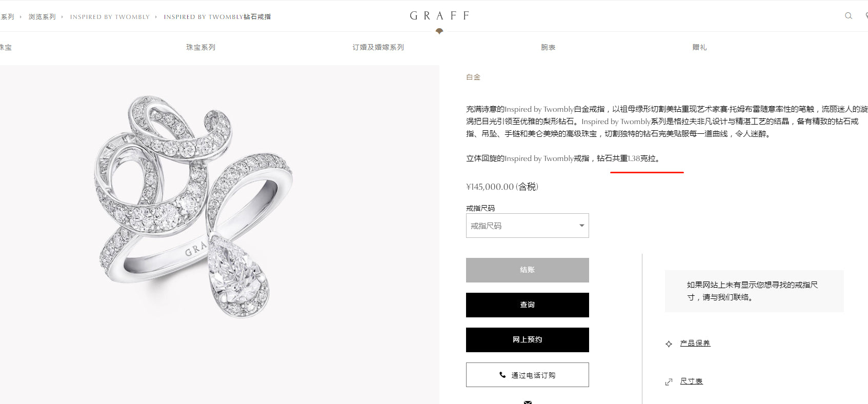The image size is (868, 404).
Task: Open the 订婚及婚嫁系列 menu
Action: tap(378, 47)
